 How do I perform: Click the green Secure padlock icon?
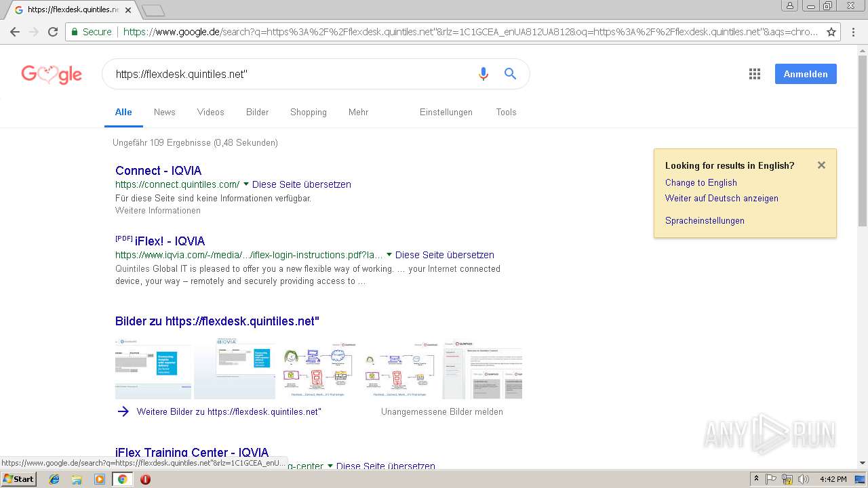click(x=75, y=32)
